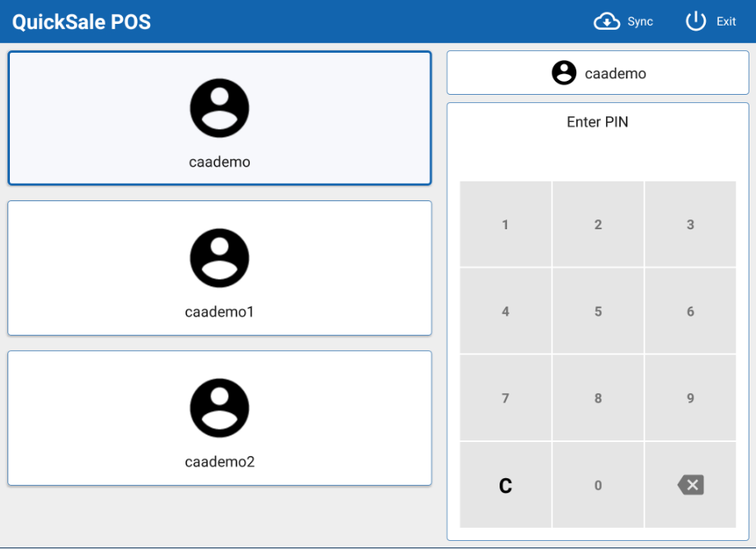Click the caademo1 user avatar icon
Viewport: 756px width, 550px height.
[x=219, y=258]
